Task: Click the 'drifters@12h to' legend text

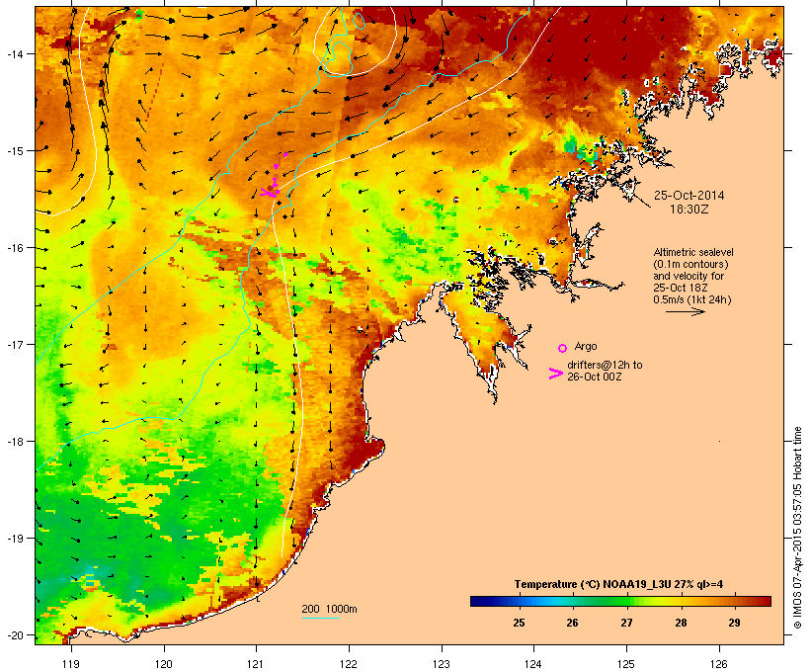Action: point(605,365)
